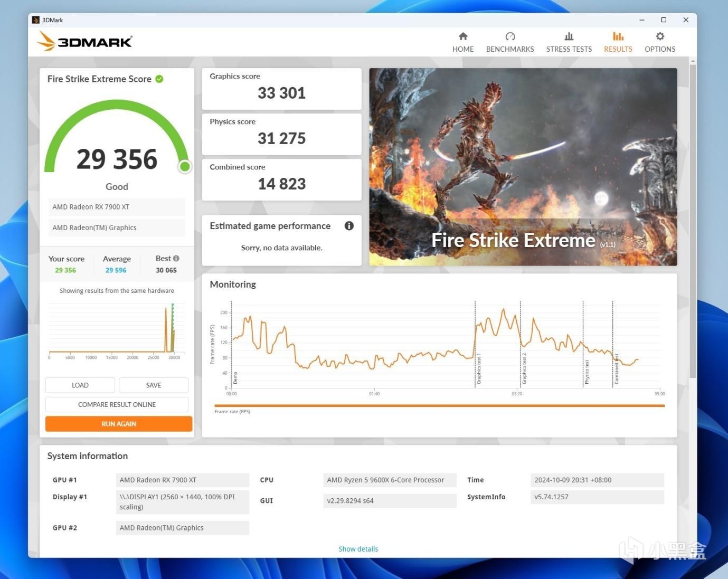Click the Graphics test 2 marker in Monitoring chart
Viewport: 728px width, 579px height.
point(524,368)
